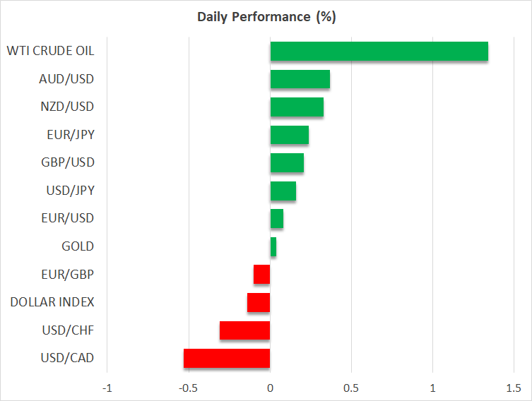Click the USD/JPY green bar

click(x=283, y=191)
